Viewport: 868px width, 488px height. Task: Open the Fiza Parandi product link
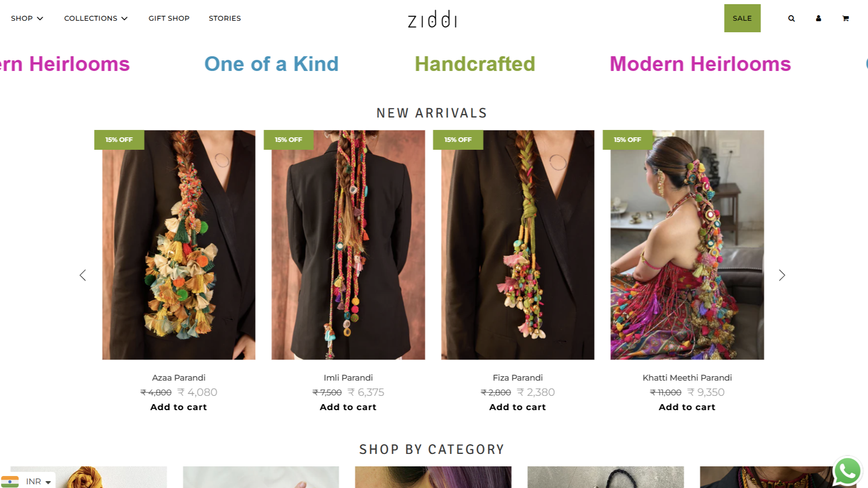tap(517, 378)
